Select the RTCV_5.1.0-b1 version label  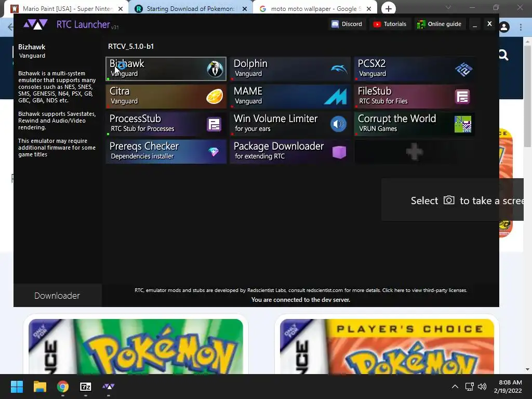tap(131, 46)
